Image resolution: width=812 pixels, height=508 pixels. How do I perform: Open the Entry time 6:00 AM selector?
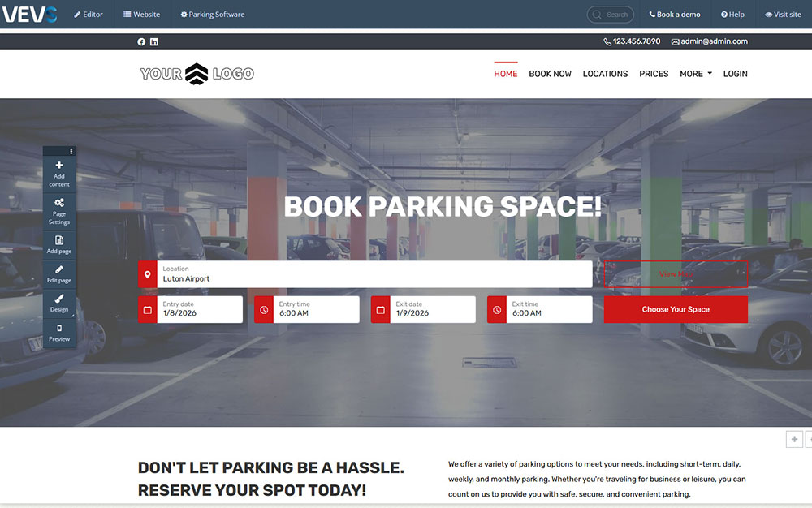pos(316,309)
